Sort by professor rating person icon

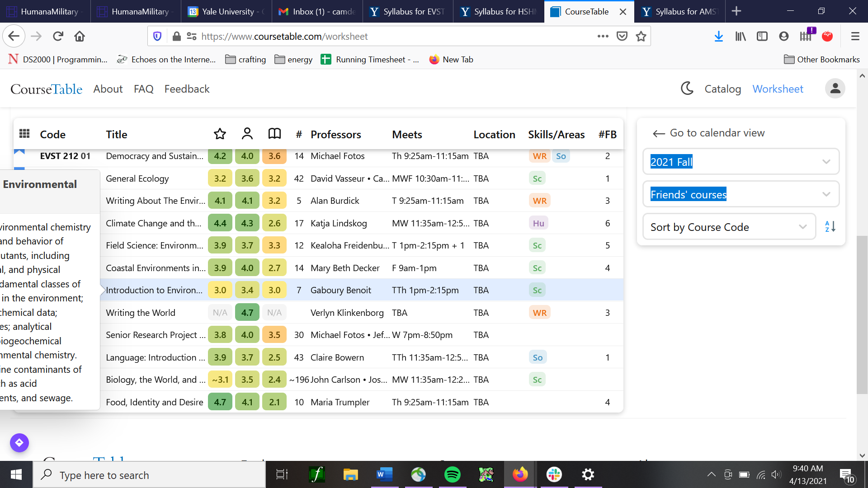click(x=247, y=134)
